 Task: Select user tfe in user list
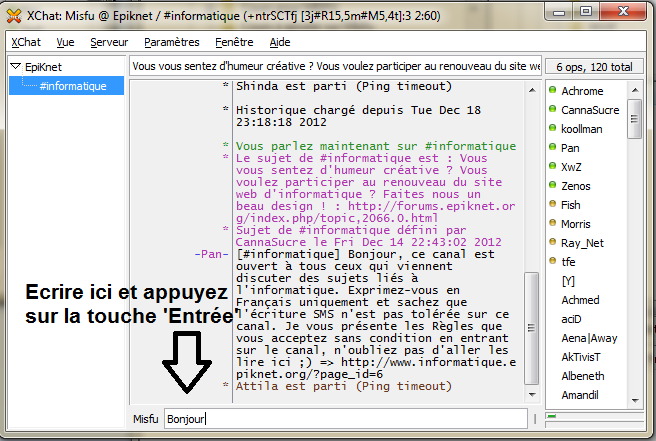pos(568,262)
